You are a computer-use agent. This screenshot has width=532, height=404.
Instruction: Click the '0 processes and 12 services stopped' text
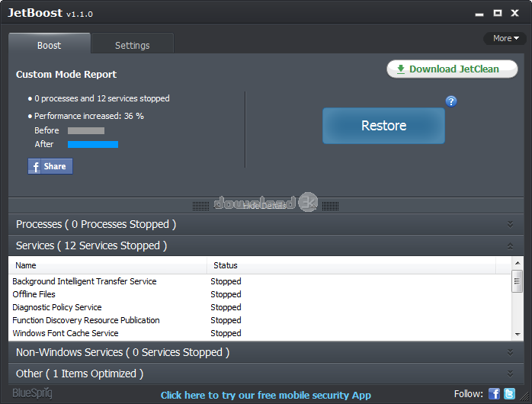click(x=102, y=98)
